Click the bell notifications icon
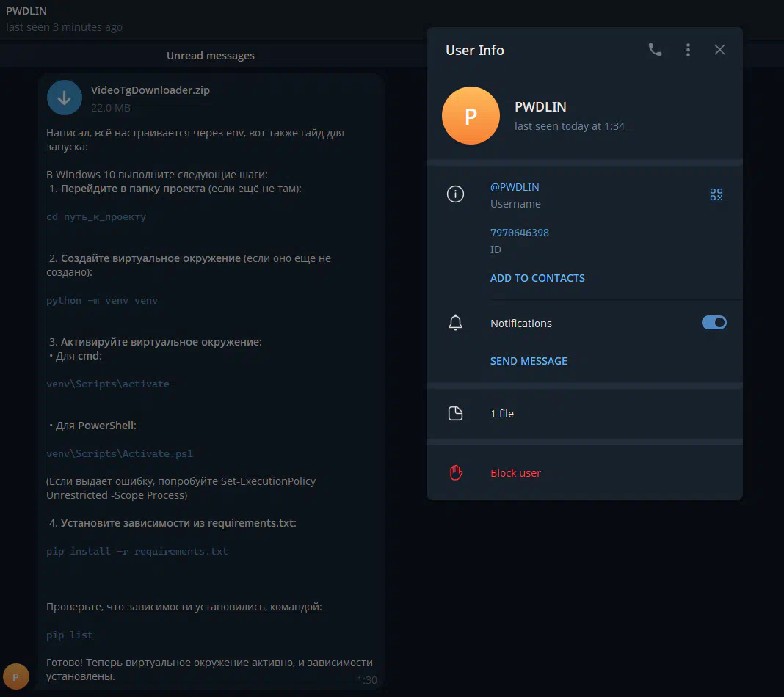The height and width of the screenshot is (697, 784). click(456, 323)
